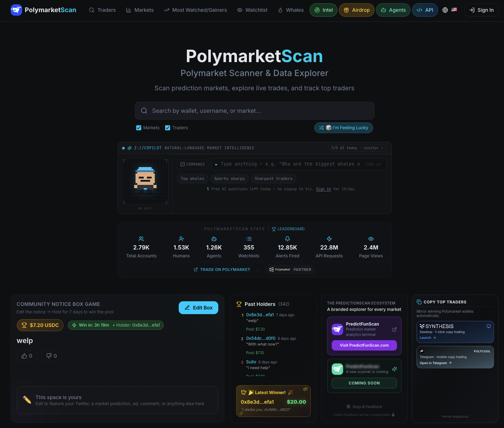
Task: Open the Traders nav item
Action: (x=102, y=10)
